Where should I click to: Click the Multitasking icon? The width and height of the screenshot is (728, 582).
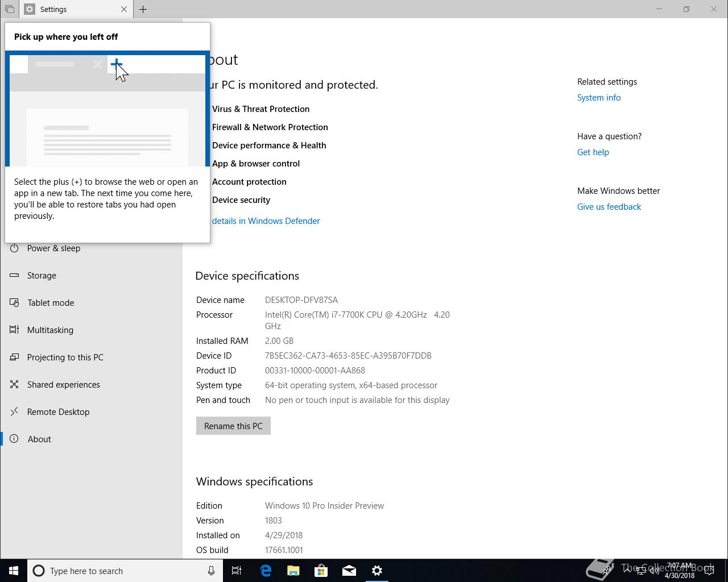click(x=14, y=330)
